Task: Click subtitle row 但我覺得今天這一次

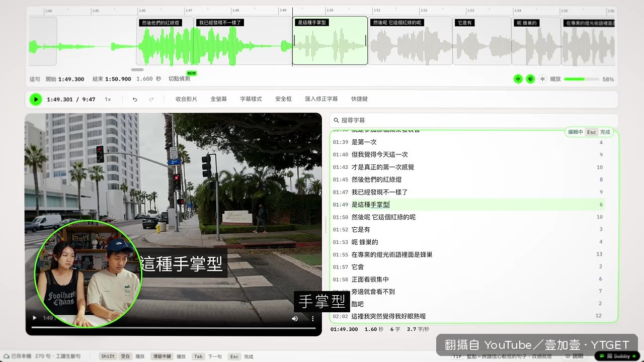Action: (x=467, y=155)
